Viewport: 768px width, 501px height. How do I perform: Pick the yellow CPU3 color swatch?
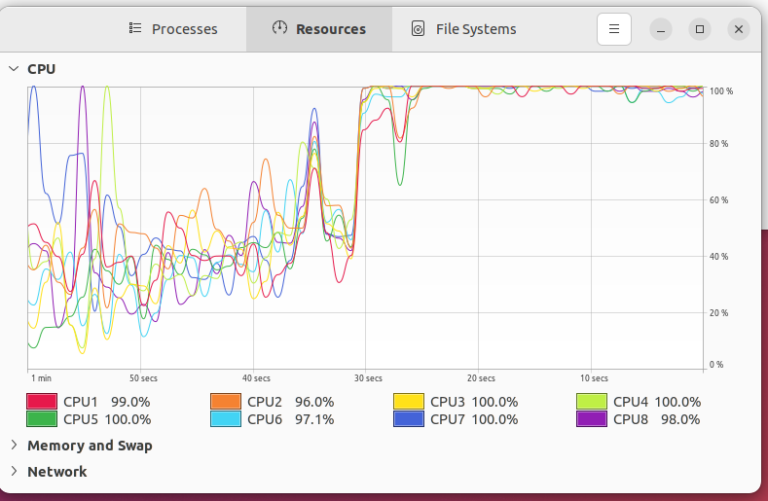click(409, 402)
